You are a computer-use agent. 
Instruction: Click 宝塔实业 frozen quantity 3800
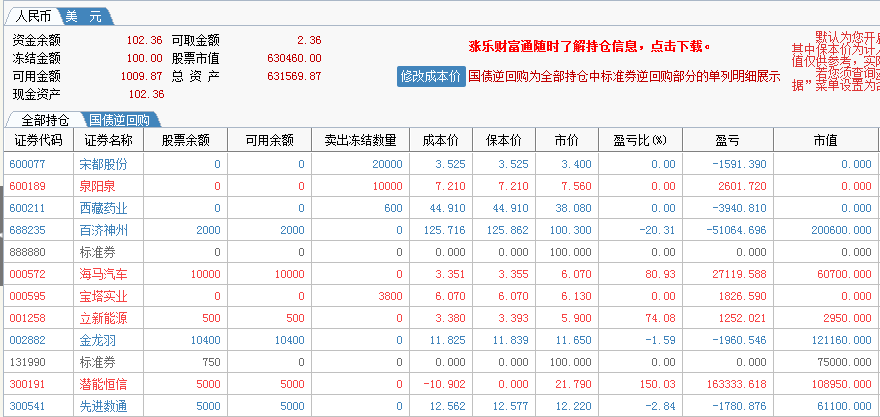[x=390, y=296]
